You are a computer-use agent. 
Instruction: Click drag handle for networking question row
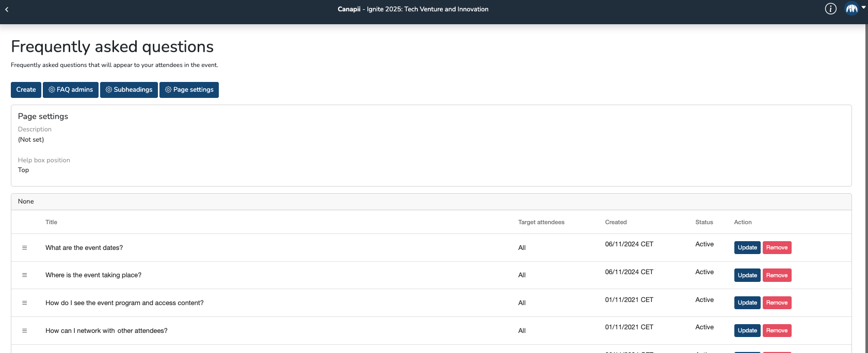[x=24, y=331]
